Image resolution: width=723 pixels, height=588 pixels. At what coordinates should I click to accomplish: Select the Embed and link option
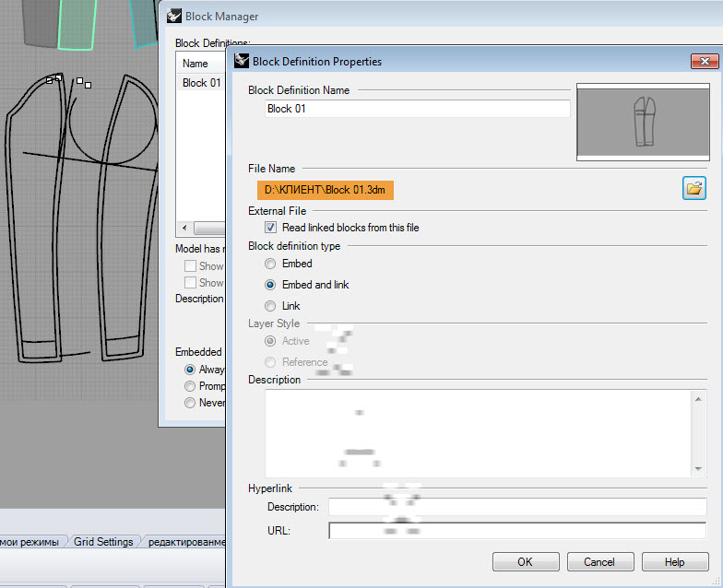click(x=270, y=285)
